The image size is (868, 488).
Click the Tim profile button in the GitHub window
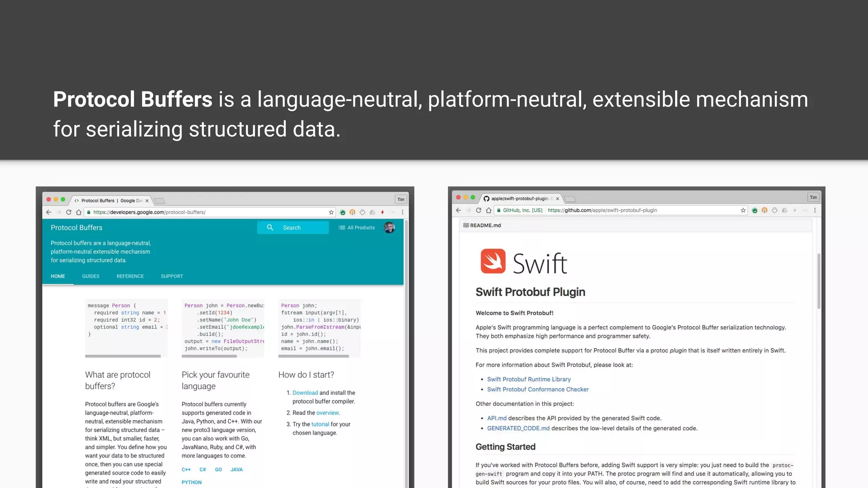pos(813,197)
